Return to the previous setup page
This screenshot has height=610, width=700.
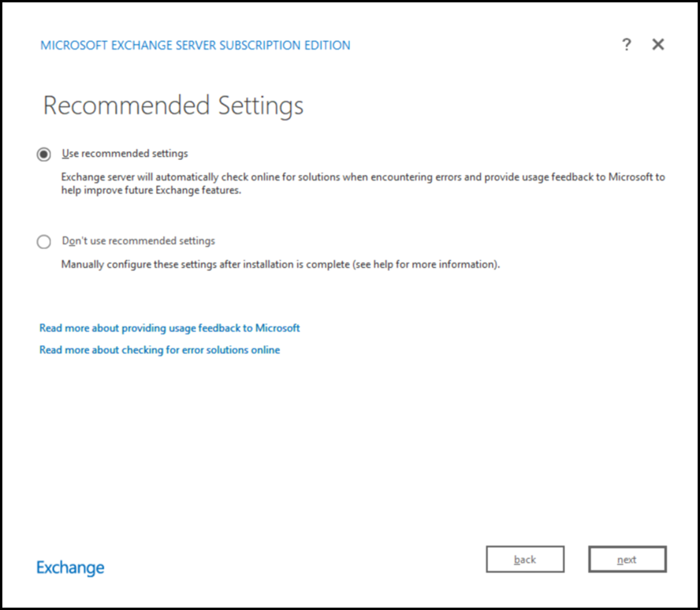[x=525, y=560]
